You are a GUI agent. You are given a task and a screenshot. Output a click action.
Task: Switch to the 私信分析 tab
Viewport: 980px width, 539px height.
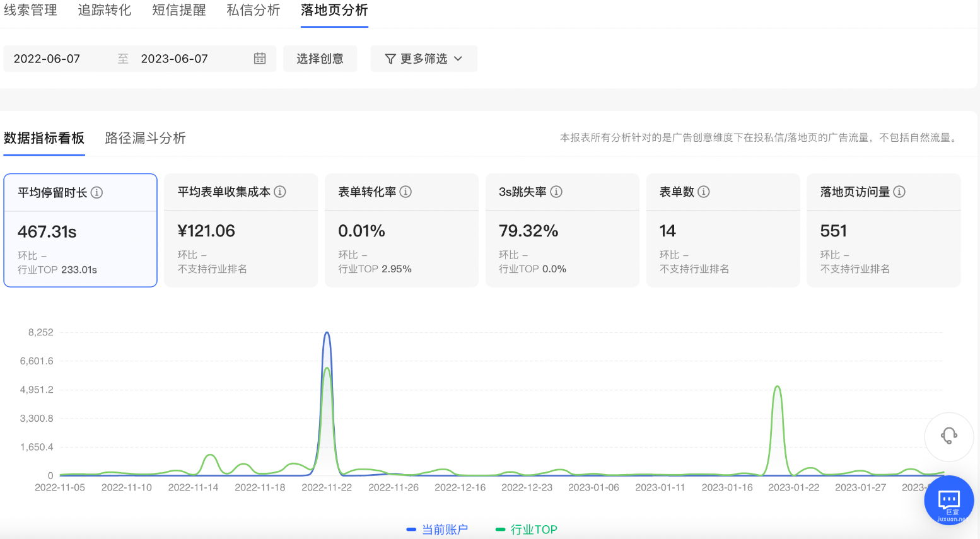point(253,10)
